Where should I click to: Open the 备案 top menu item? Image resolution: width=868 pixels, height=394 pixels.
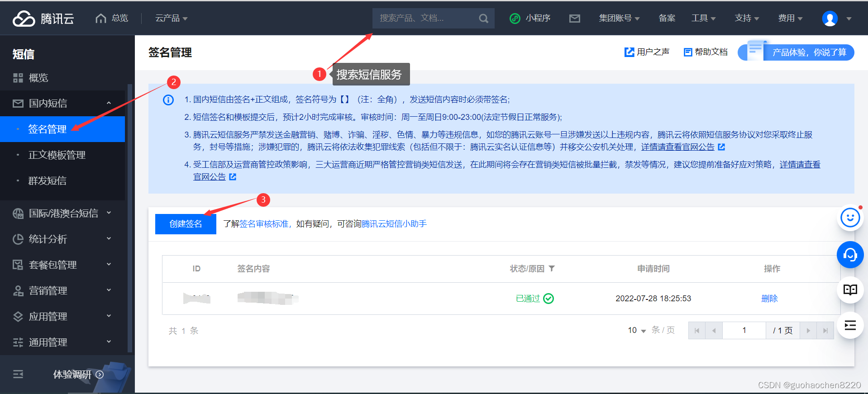[667, 19]
